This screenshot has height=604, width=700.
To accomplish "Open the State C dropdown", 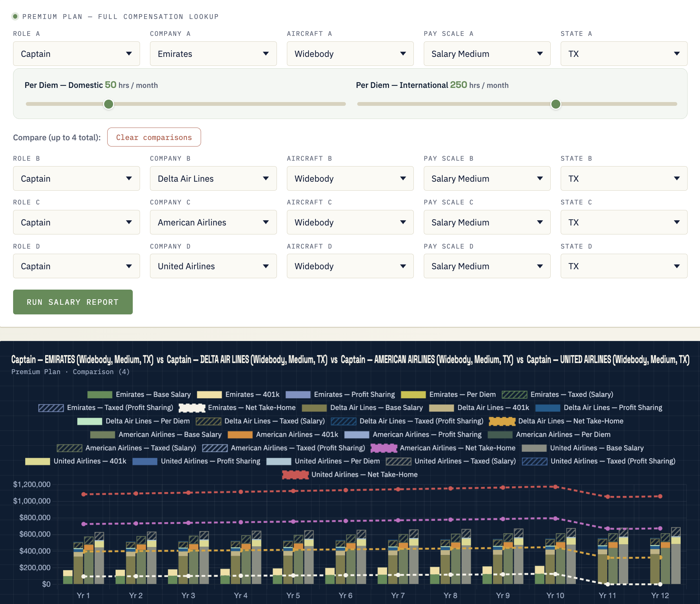I will tap(624, 222).
